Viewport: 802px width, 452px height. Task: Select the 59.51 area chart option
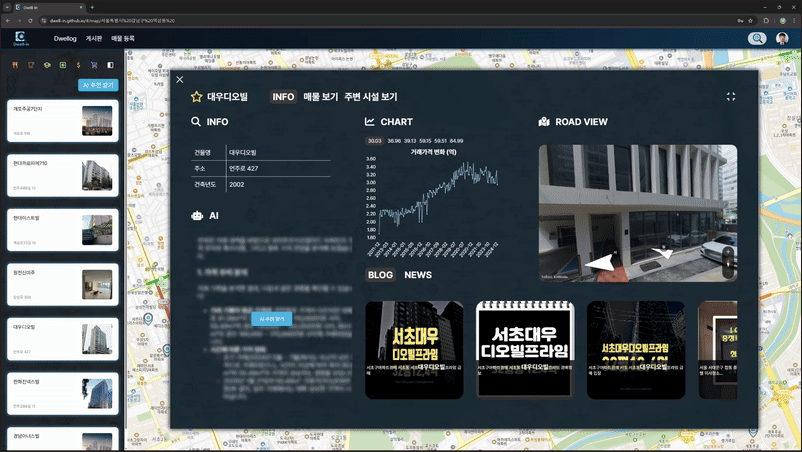pyautogui.click(x=440, y=141)
